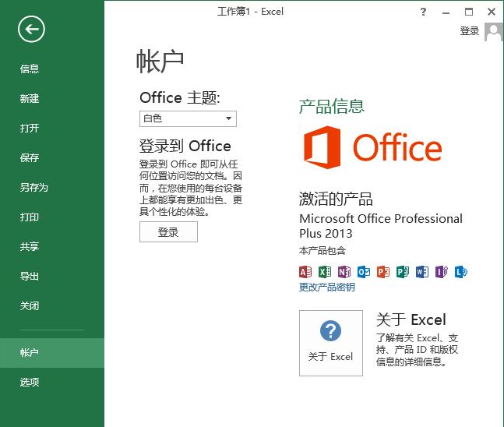This screenshot has width=504, height=427.
Task: Click the 登录 button under Office sign-in
Action: coord(168,232)
